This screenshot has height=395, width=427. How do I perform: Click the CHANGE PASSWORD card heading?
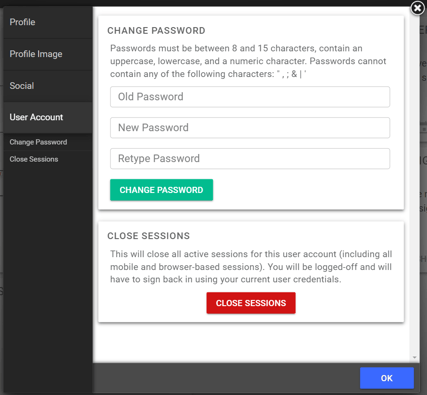(156, 31)
